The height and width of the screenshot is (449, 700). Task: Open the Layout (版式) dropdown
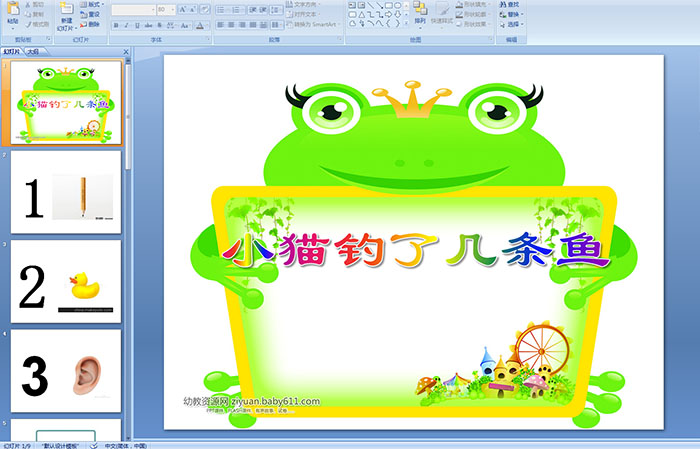point(92,4)
